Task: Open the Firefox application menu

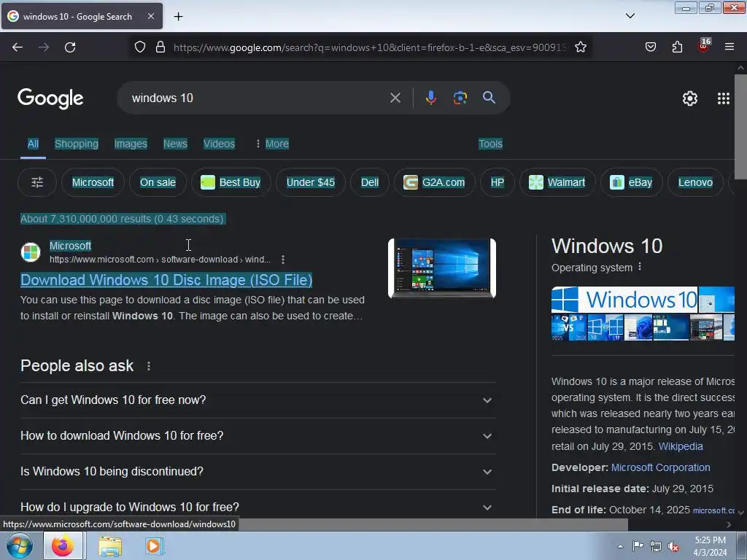Action: 729,47
